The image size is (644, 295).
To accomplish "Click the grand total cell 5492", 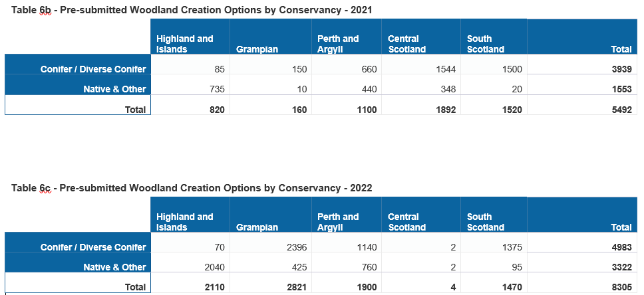I will 621,110.
